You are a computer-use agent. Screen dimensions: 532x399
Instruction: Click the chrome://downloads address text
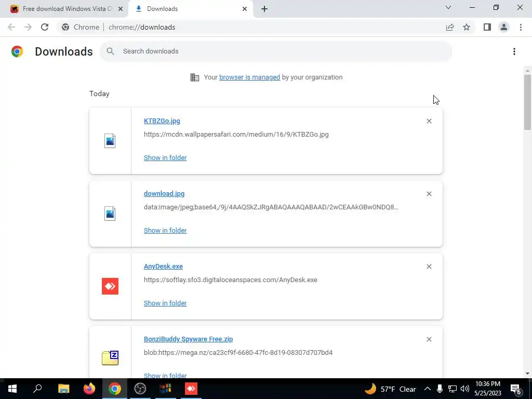click(x=142, y=27)
